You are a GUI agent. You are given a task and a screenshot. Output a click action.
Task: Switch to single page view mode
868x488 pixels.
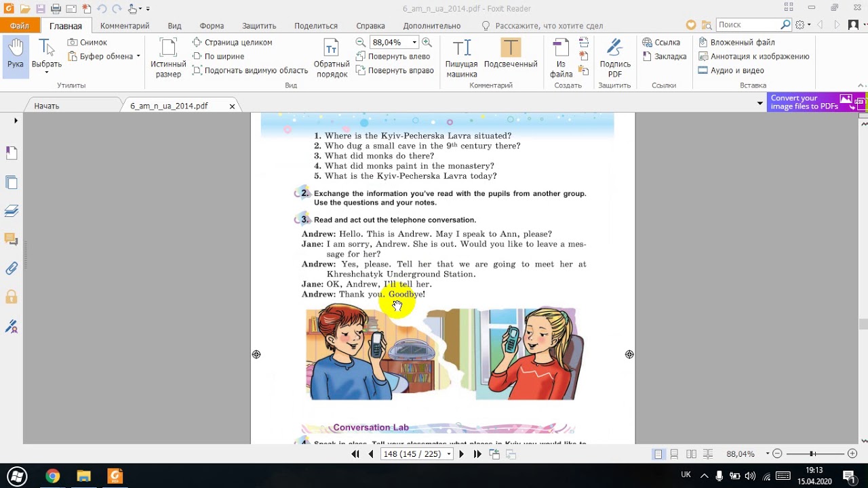(x=658, y=454)
